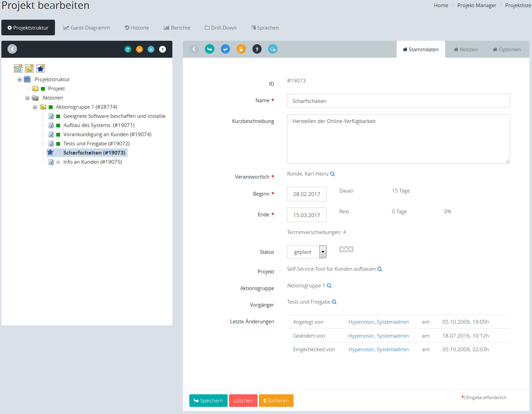Viewport: 532px width, 414px height.
Task: Click the teal refresh icon in tree panel
Action: (128, 49)
